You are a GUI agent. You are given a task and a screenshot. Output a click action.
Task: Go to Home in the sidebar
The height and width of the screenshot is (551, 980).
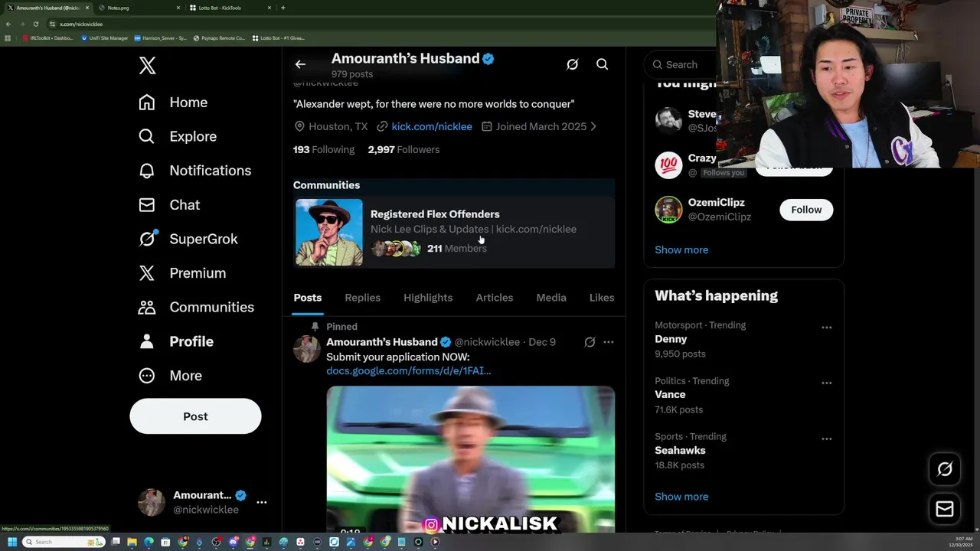click(173, 103)
